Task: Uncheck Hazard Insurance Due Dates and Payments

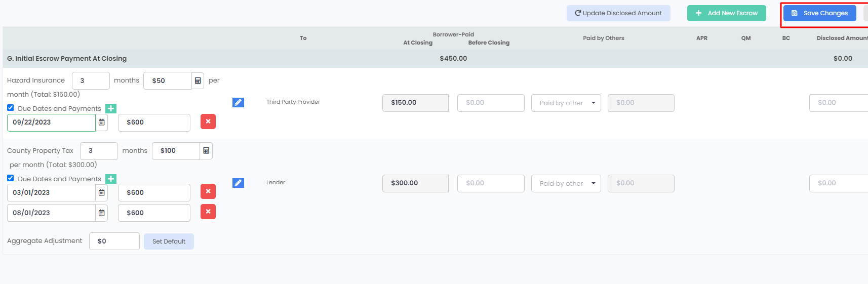Action: point(11,108)
